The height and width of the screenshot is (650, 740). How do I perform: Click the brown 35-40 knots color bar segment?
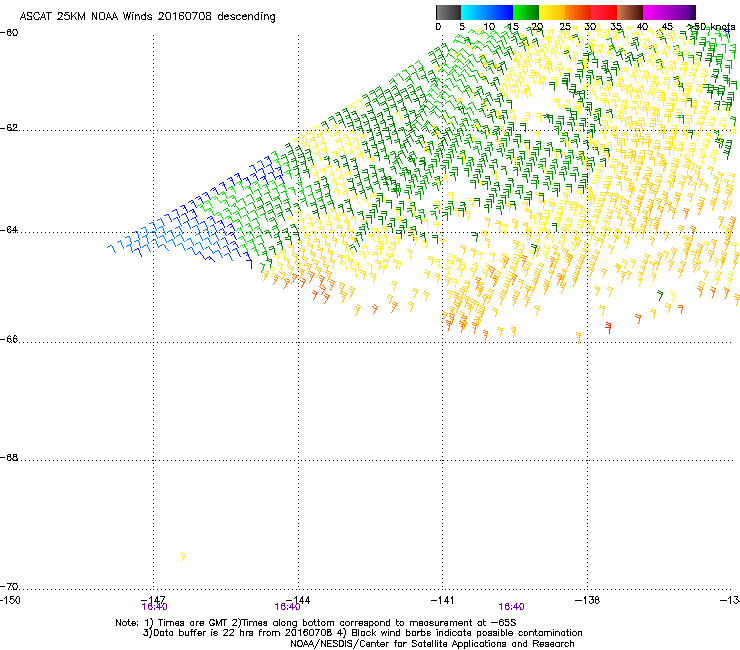[x=630, y=12]
